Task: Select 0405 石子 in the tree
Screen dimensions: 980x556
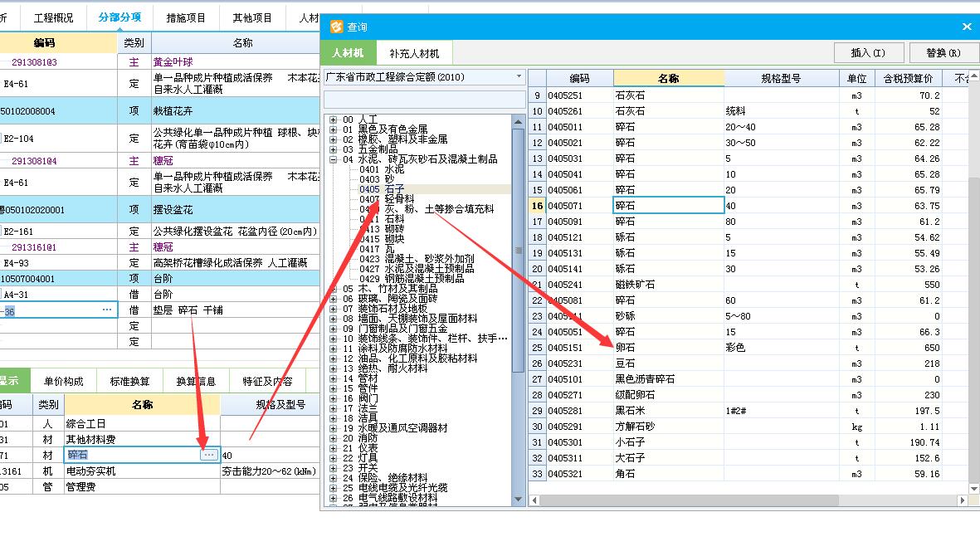Action: click(x=382, y=189)
